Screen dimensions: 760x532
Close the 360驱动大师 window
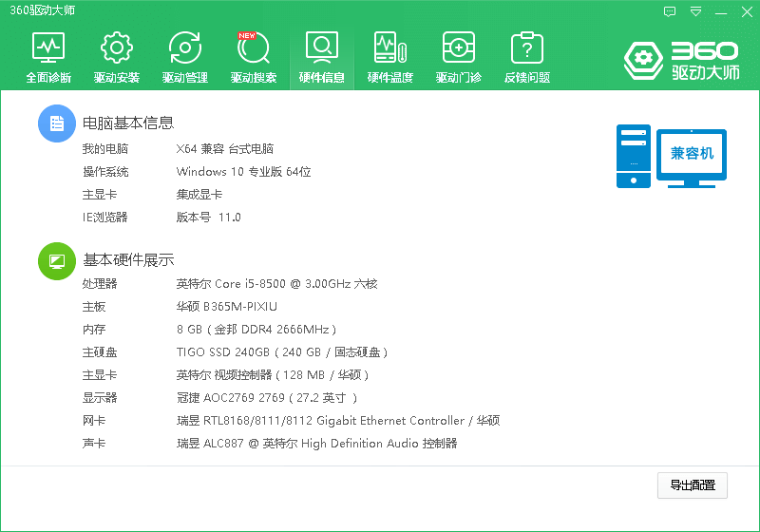[747, 11]
